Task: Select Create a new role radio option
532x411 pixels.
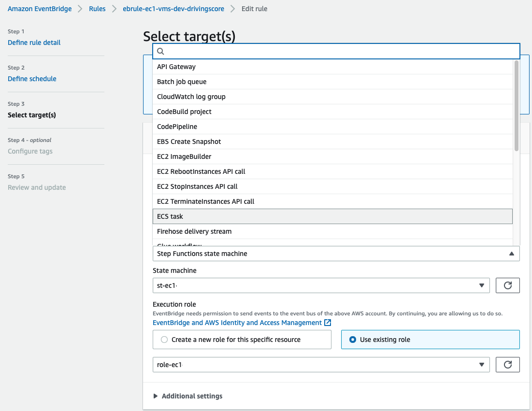Action: (164, 340)
